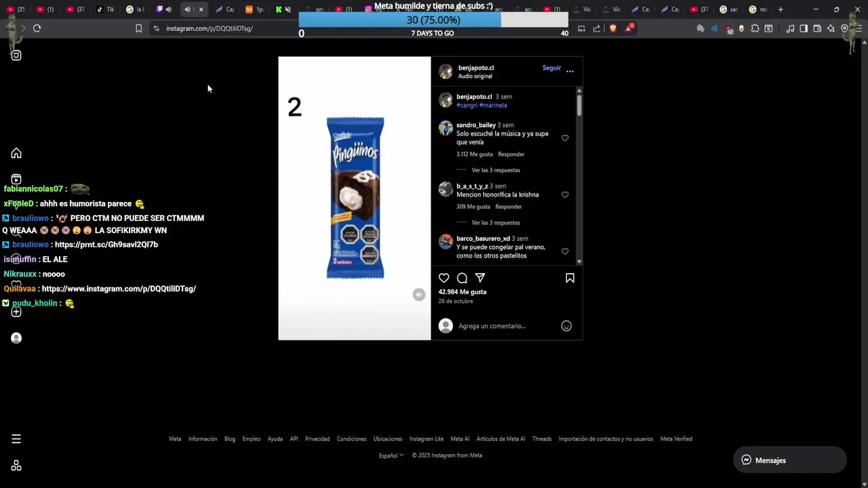Like sandro_bailey's comment
The width and height of the screenshot is (868, 488).
tap(565, 138)
